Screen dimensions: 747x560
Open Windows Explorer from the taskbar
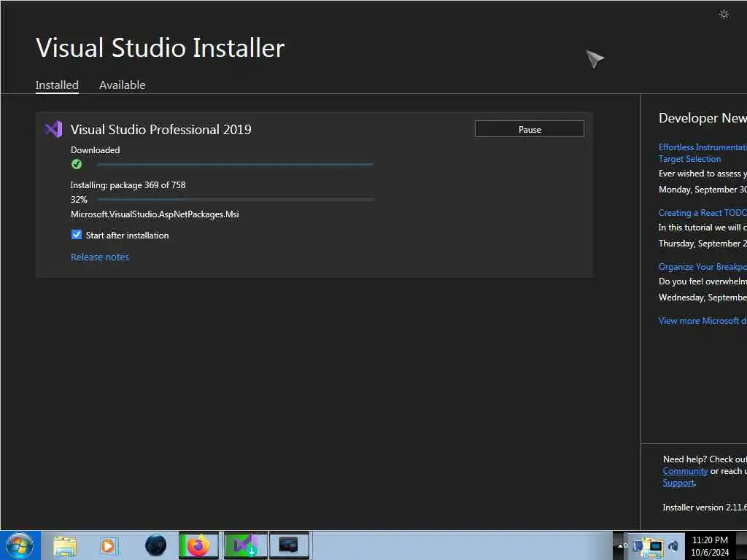point(65,545)
